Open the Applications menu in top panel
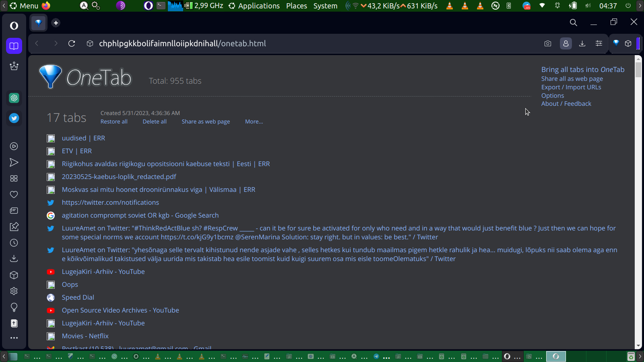Screen dimensions: 644x362 [x=254, y=6]
